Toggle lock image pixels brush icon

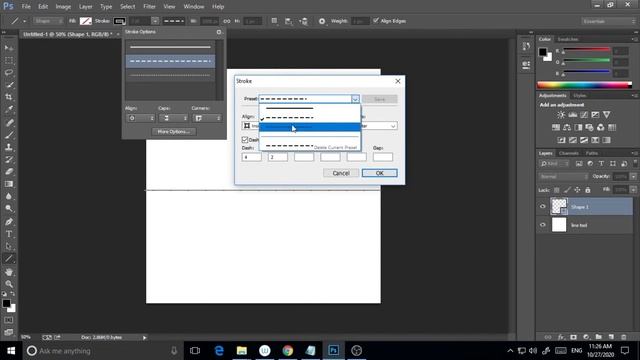click(567, 190)
